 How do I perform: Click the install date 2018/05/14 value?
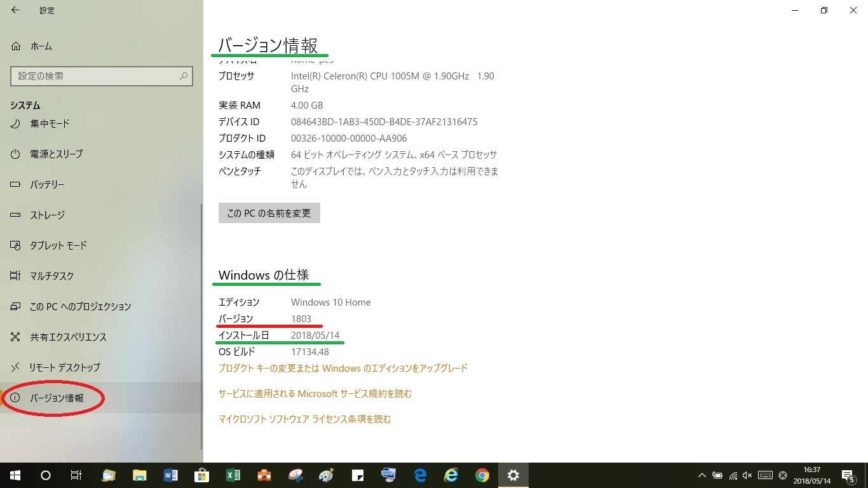315,335
